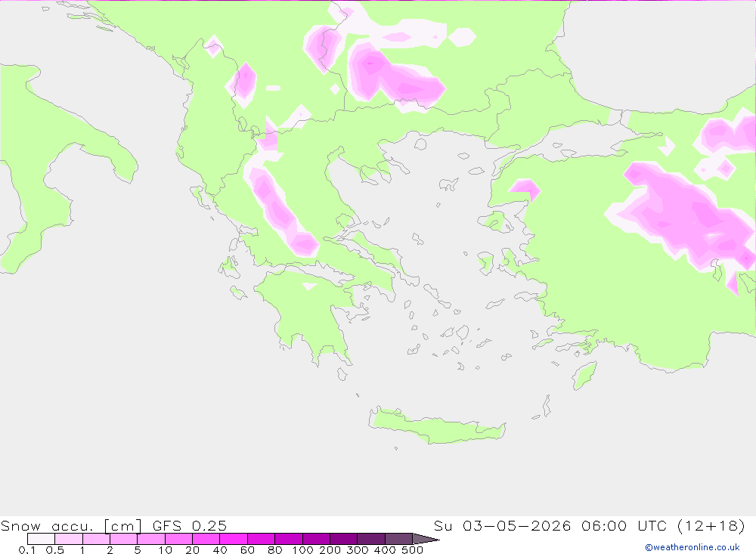Click the "Su 03-05-2026 06:00 UTC (12+18)" timestamp
This screenshot has width=756, height=554.
point(589,525)
